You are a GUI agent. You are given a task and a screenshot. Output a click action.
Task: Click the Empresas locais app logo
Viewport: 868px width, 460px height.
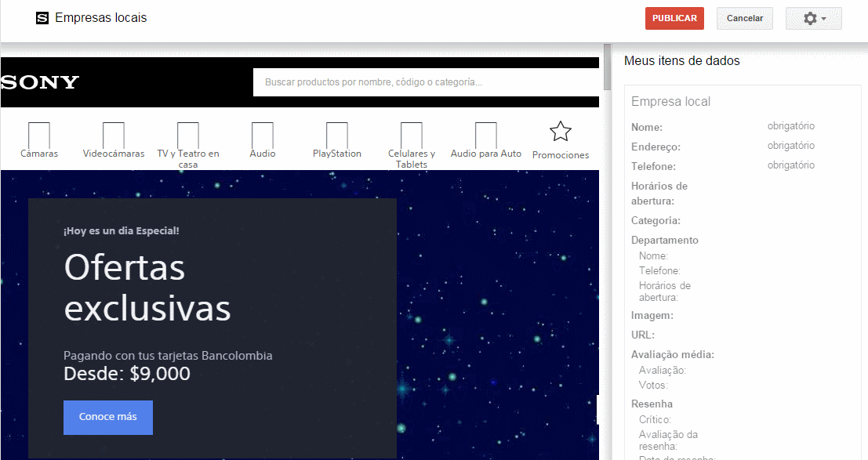tap(42, 16)
